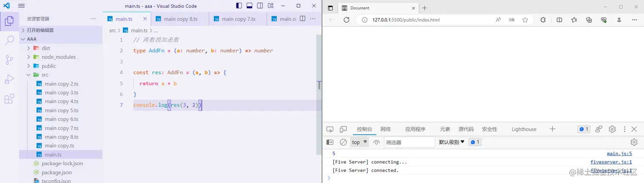Open the top context dropdown
Viewport: 644px width, 183px height.
[359, 142]
